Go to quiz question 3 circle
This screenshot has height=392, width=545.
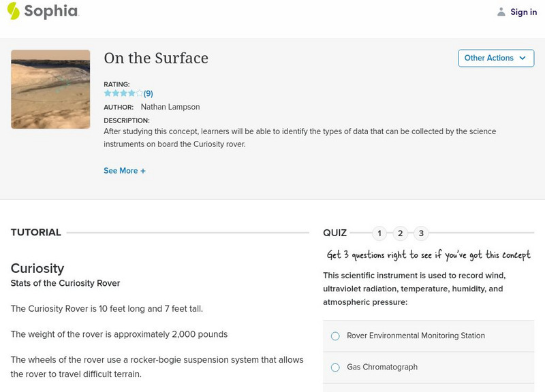coord(421,233)
